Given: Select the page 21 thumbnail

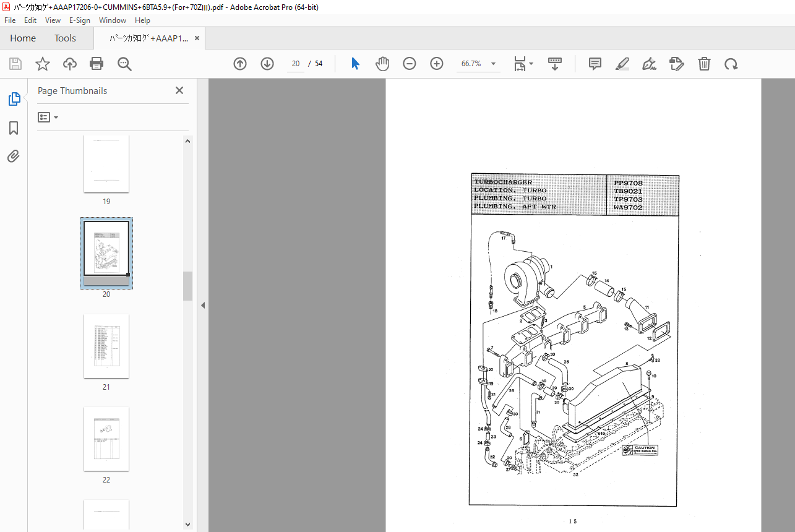Looking at the screenshot, I should [106, 346].
